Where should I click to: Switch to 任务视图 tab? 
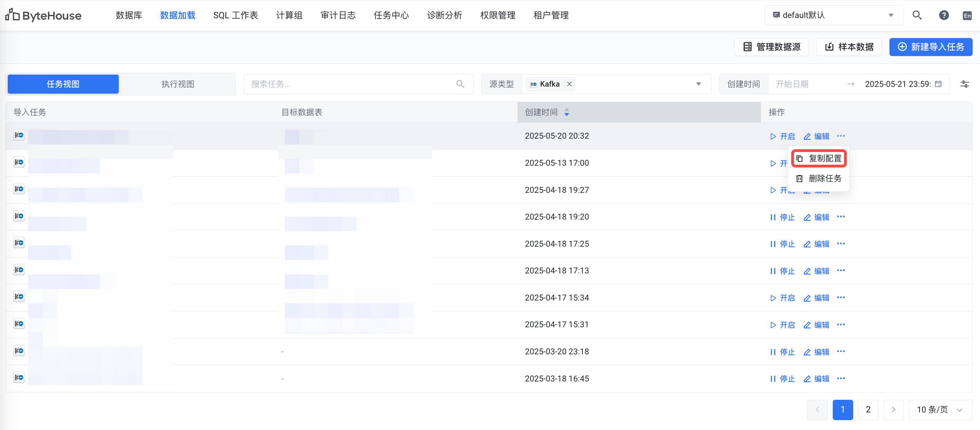(x=63, y=84)
